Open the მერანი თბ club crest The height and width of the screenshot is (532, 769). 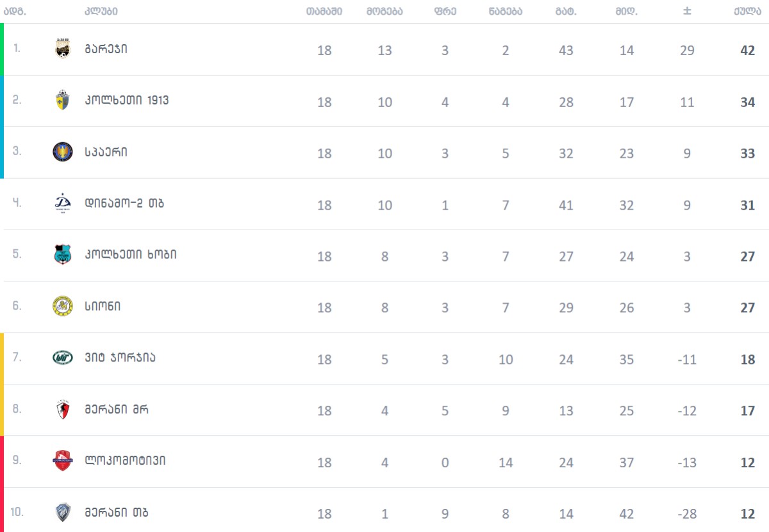click(62, 512)
